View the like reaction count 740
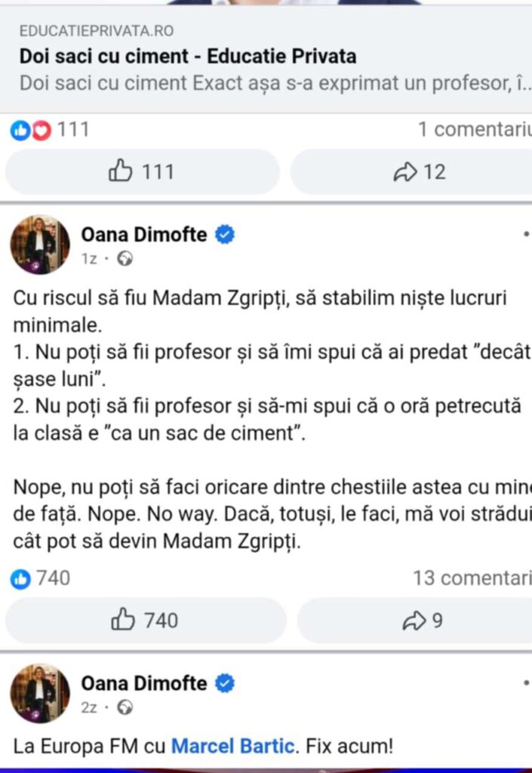 click(x=42, y=579)
